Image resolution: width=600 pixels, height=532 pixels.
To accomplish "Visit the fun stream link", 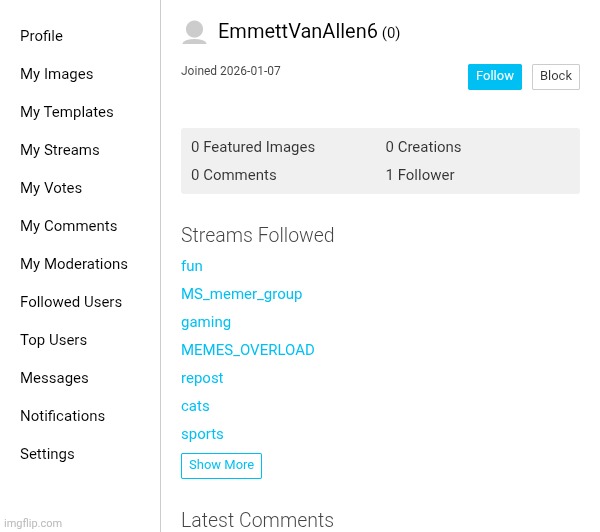I will (x=192, y=266).
